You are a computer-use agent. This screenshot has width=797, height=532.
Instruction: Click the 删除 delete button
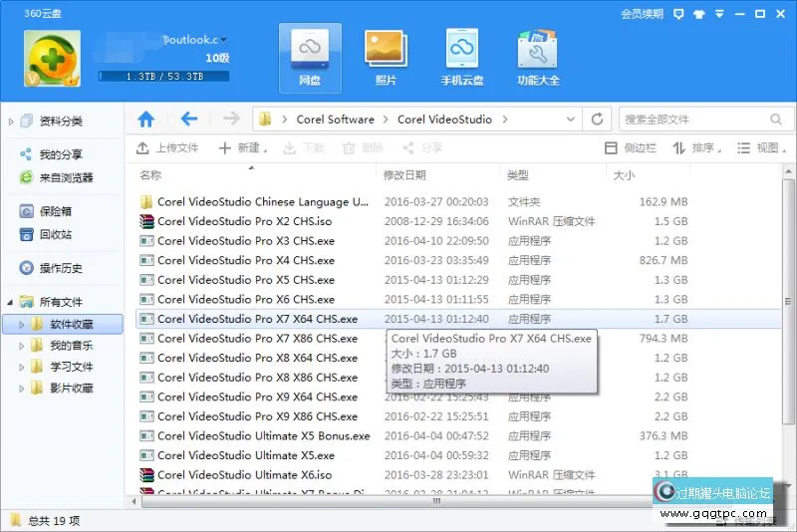coord(363,147)
